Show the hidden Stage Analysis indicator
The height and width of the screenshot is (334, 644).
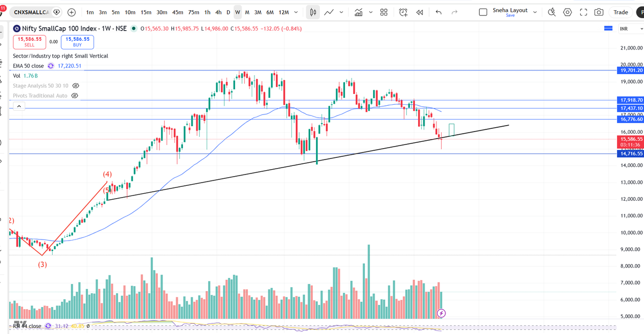76,85
